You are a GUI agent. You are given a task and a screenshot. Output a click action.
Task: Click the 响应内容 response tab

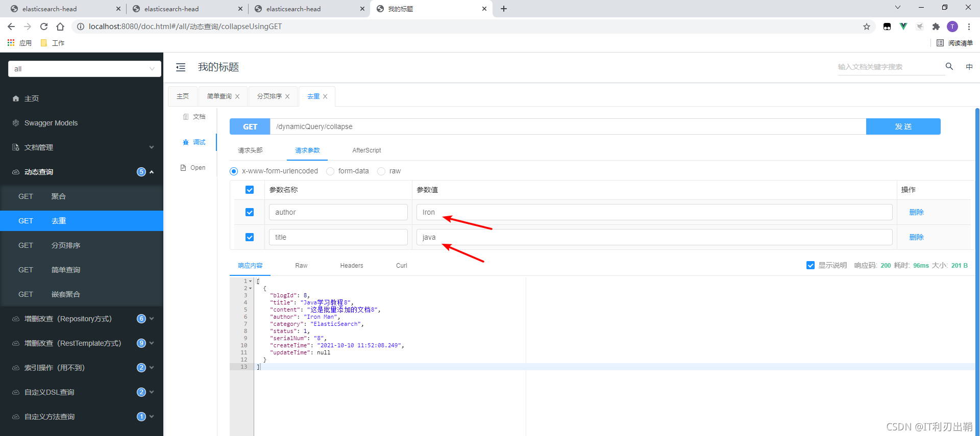click(250, 266)
